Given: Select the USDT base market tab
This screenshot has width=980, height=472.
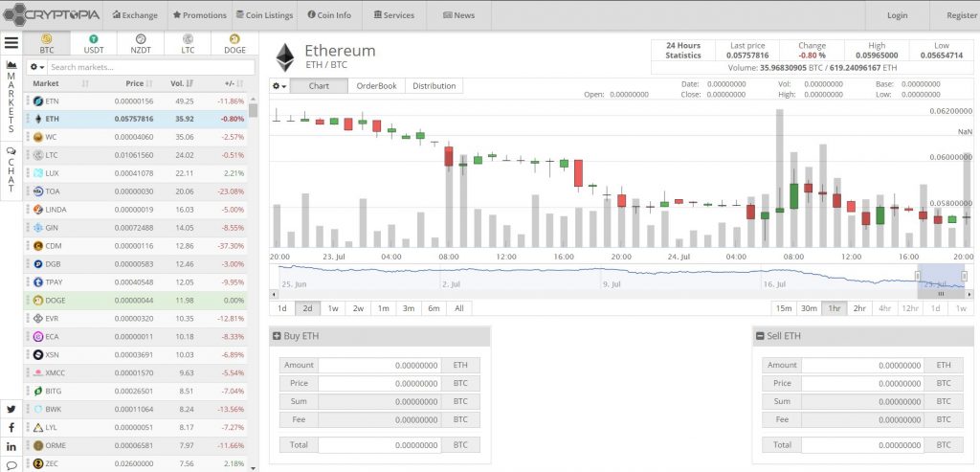Looking at the screenshot, I should point(94,44).
